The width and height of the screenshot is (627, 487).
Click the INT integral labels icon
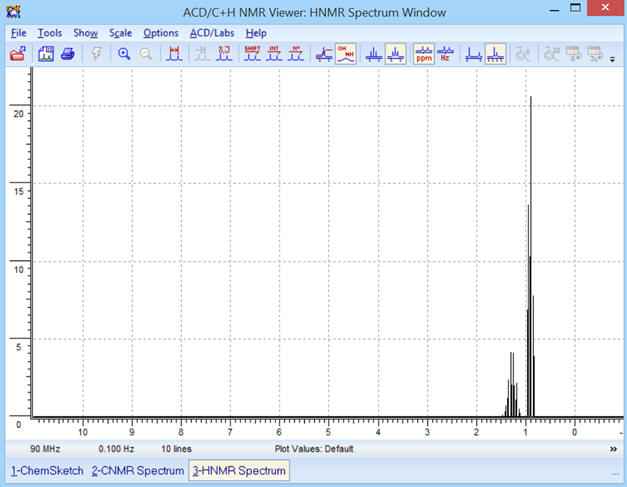click(x=274, y=54)
